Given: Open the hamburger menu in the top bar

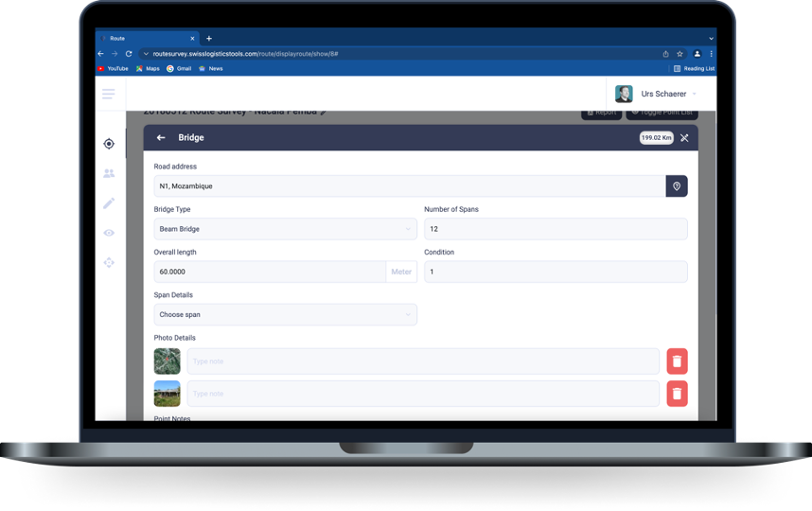Looking at the screenshot, I should coord(109,94).
